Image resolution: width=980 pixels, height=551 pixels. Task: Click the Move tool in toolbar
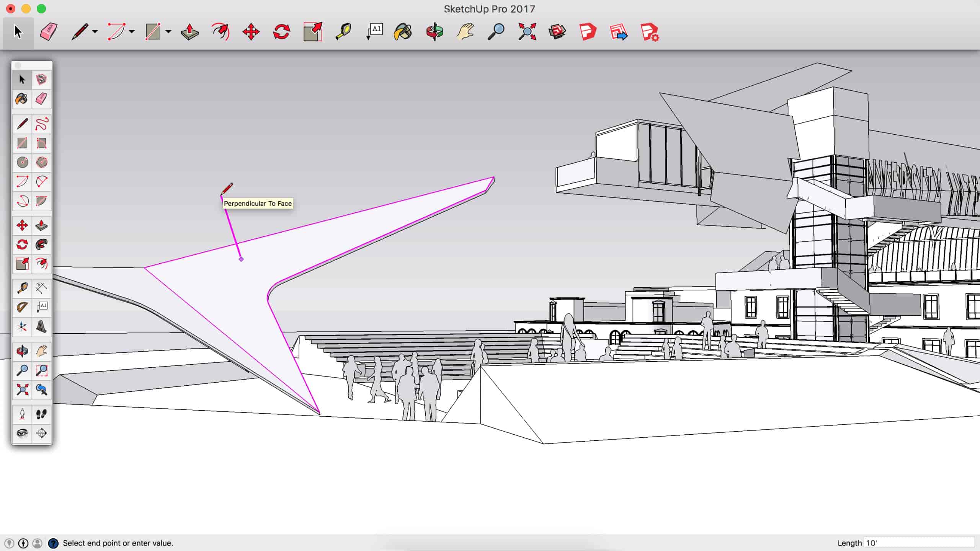250,32
